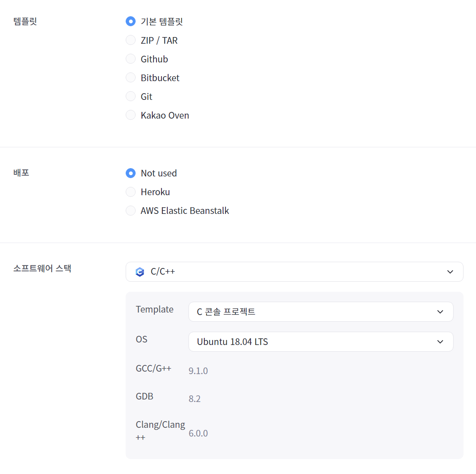The width and height of the screenshot is (476, 474).
Task: Pick the Bitbucket radio button
Action: 131,78
